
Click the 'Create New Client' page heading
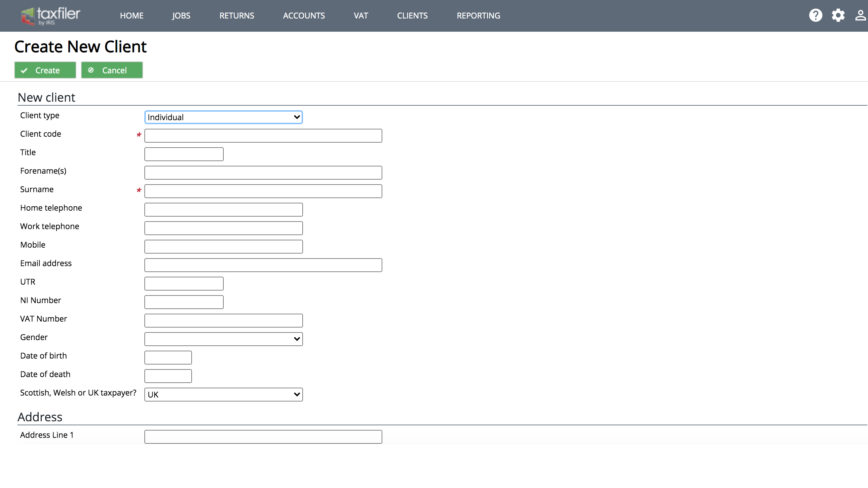click(x=80, y=47)
